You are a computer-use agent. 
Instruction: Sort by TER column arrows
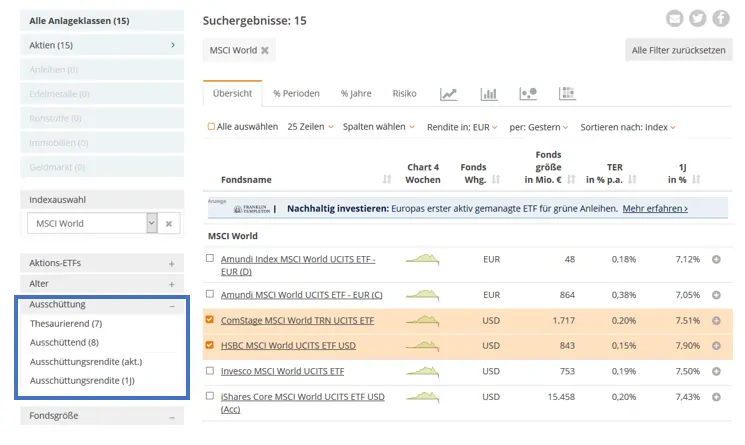[x=632, y=180]
